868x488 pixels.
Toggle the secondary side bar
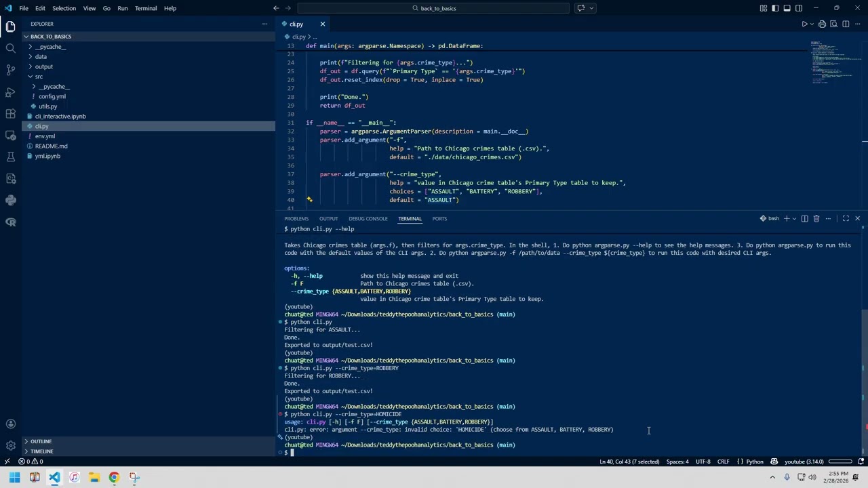[799, 8]
